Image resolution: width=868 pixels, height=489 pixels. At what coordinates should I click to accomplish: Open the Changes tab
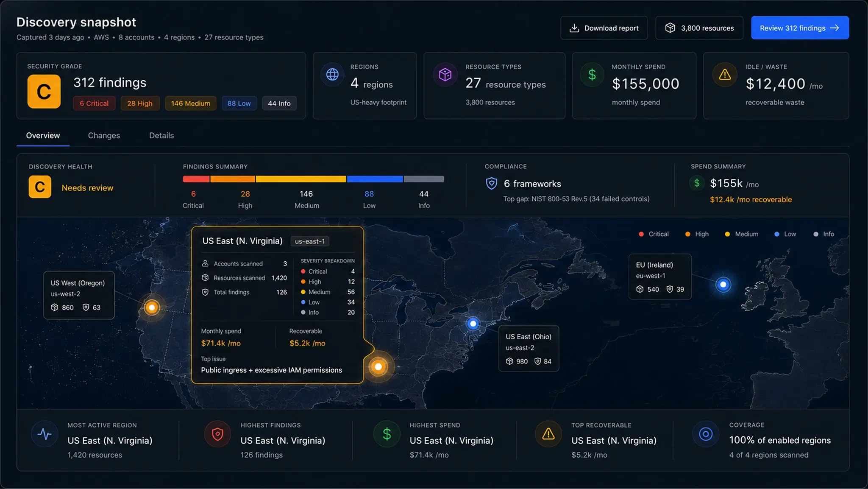click(104, 135)
